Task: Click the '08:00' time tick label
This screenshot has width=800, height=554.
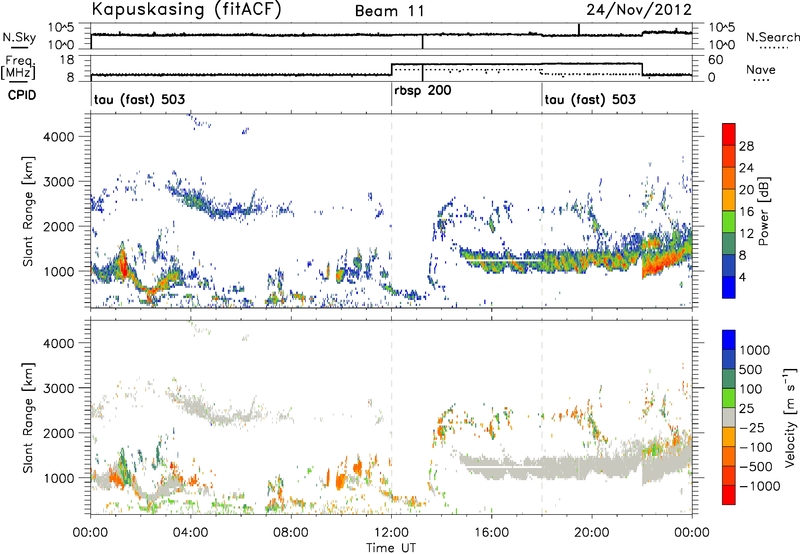Action: pyautogui.click(x=291, y=533)
